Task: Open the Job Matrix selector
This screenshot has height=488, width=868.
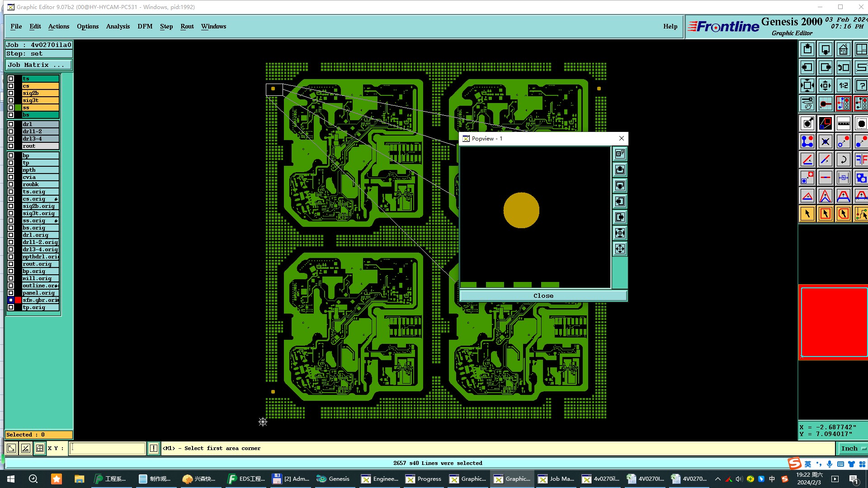Action: pyautogui.click(x=38, y=65)
